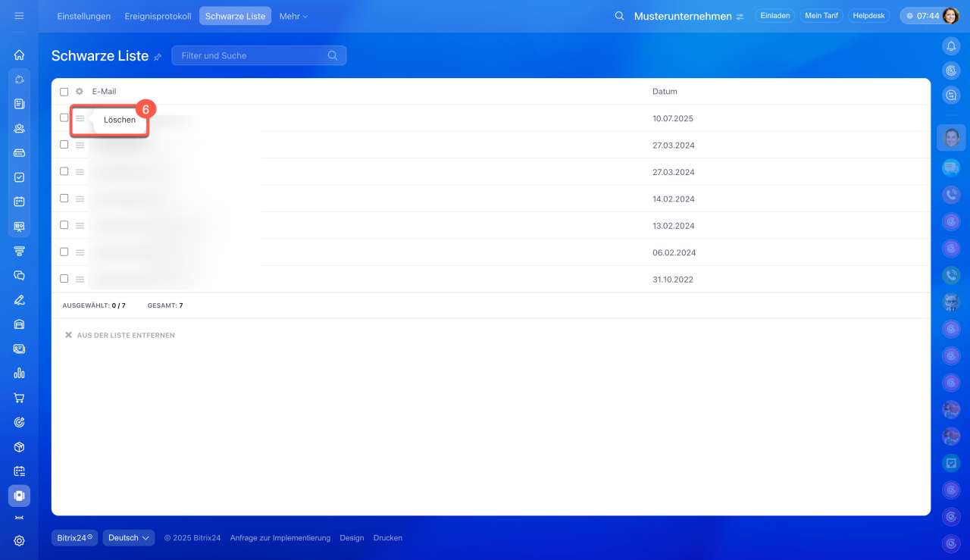Open the checkmark tasks icon in left sidebar
This screenshot has height=560, width=970.
coord(19,177)
